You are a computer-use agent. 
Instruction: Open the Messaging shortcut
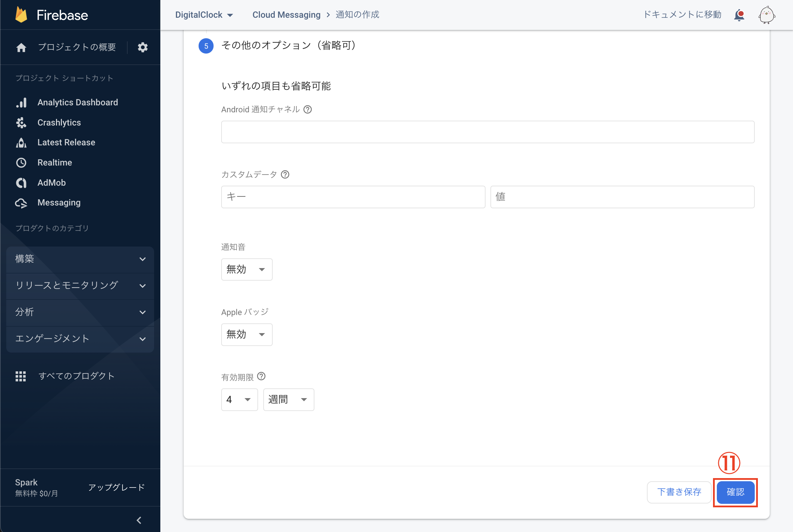pyautogui.click(x=59, y=202)
